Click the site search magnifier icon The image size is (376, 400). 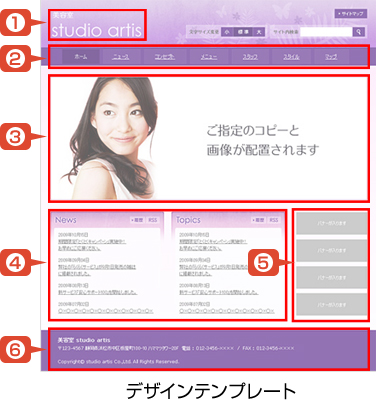click(358, 32)
